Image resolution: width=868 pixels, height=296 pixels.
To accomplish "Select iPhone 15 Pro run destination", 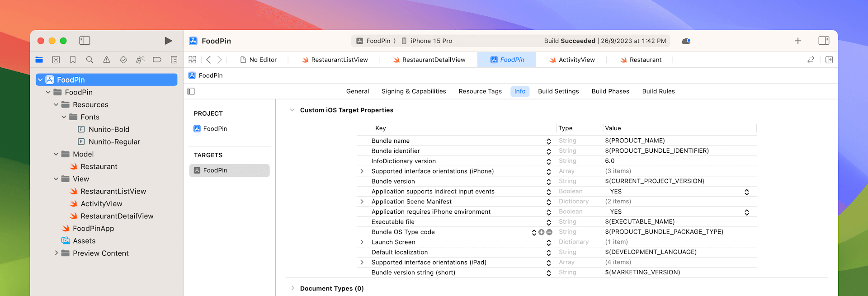I will 431,41.
